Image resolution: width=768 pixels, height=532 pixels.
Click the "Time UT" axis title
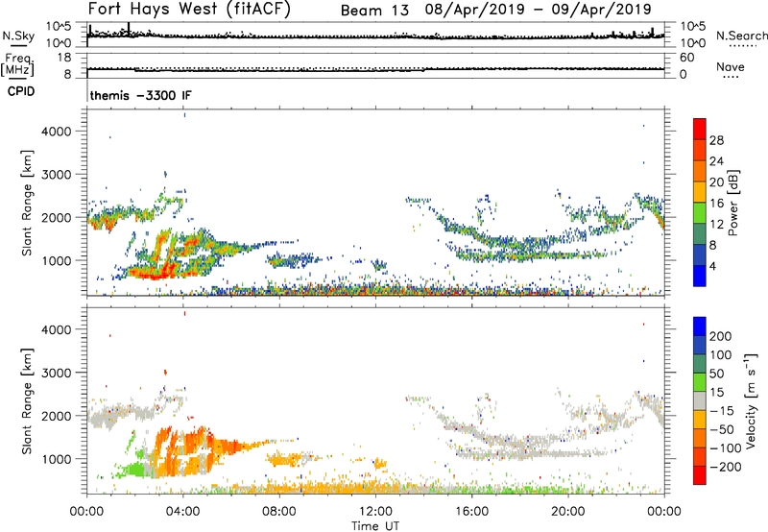pyautogui.click(x=375, y=526)
